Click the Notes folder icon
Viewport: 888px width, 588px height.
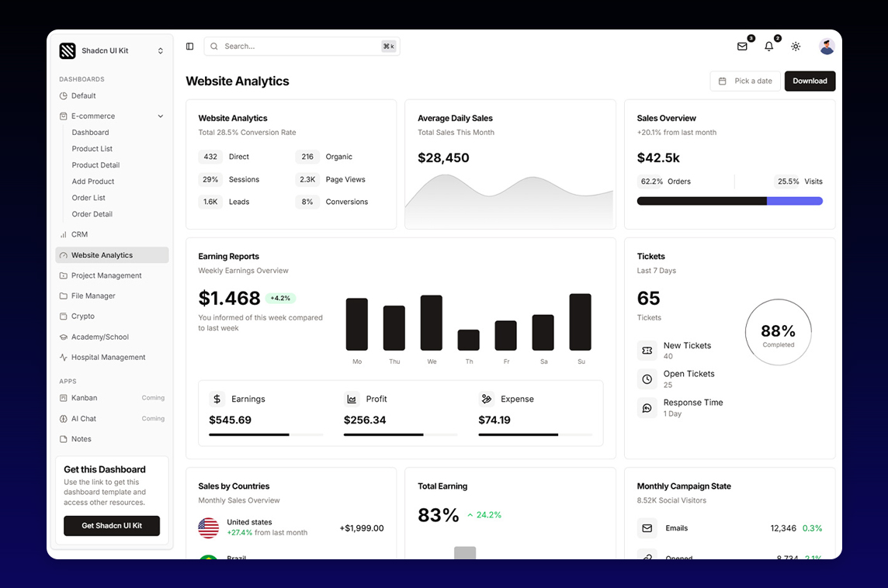click(x=64, y=439)
